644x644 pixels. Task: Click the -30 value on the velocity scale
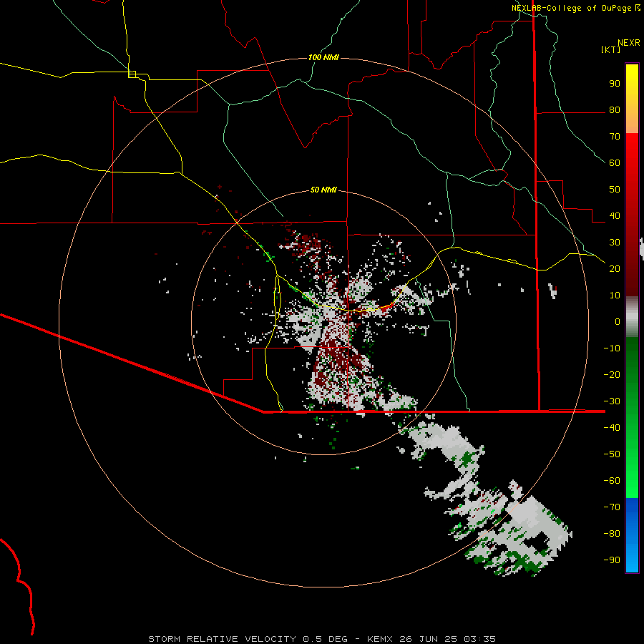click(x=612, y=401)
